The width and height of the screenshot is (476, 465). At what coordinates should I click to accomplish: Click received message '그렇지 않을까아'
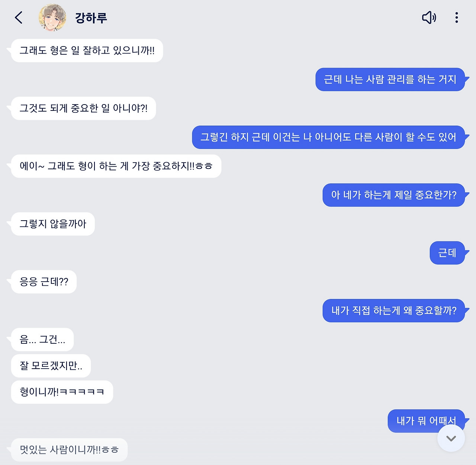coord(53,224)
